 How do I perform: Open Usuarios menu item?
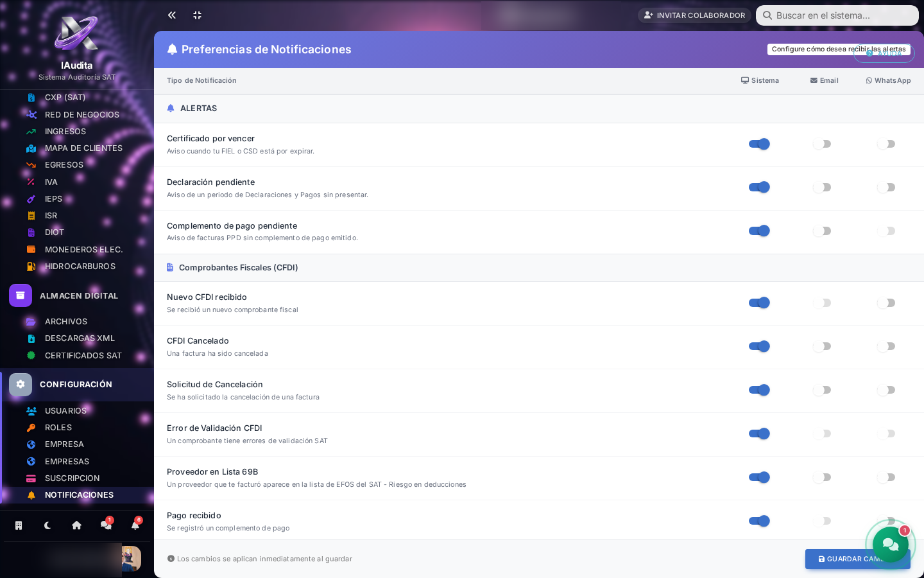[x=77, y=411]
